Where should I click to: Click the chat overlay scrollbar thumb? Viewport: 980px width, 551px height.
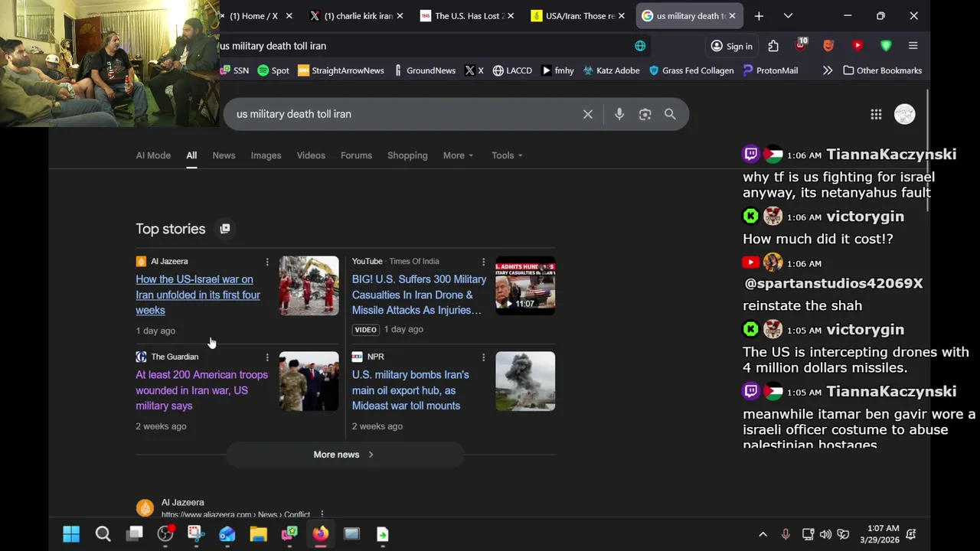[928, 152]
